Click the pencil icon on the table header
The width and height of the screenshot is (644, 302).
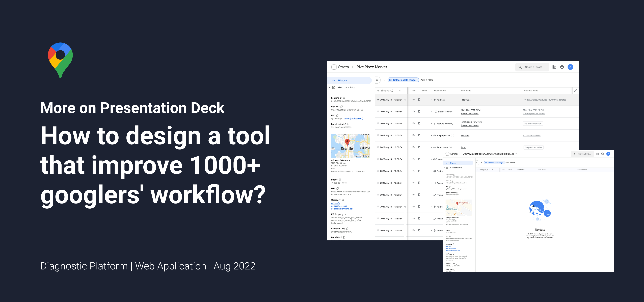click(576, 90)
